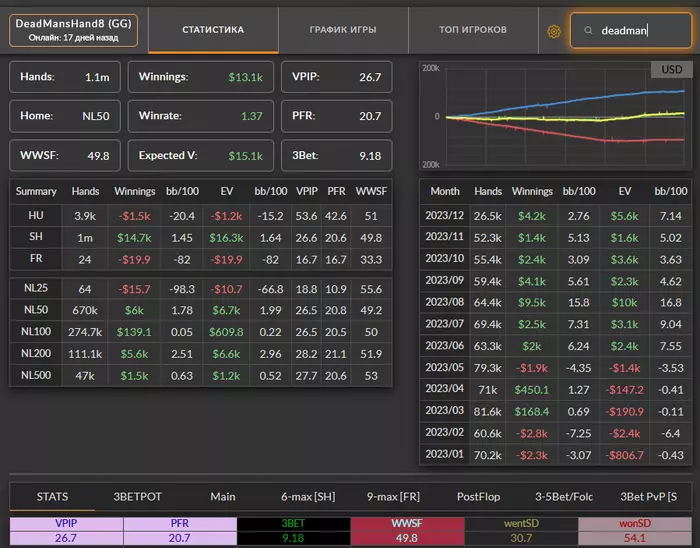Screen dimensions: 700x548
Task: Open the PostFlop tab
Action: (x=478, y=497)
